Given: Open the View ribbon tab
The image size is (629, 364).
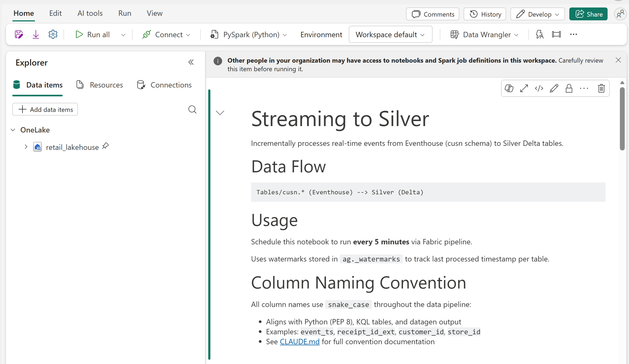Looking at the screenshot, I should click(x=154, y=13).
